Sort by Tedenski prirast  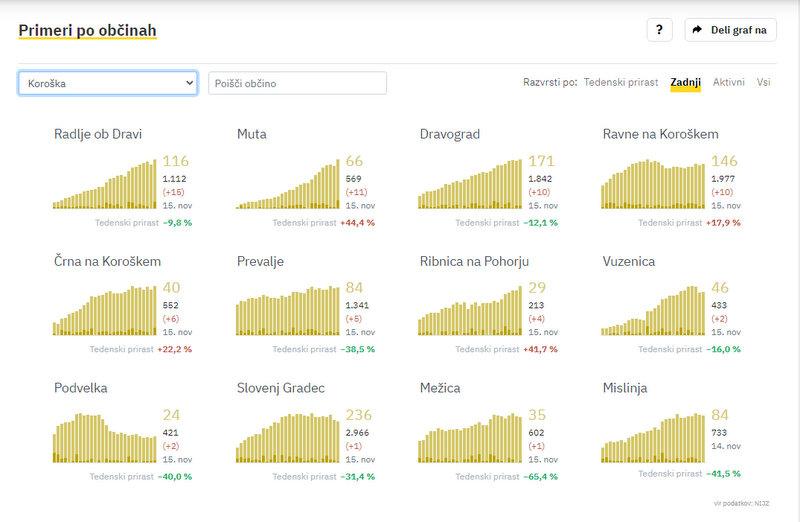pos(621,83)
